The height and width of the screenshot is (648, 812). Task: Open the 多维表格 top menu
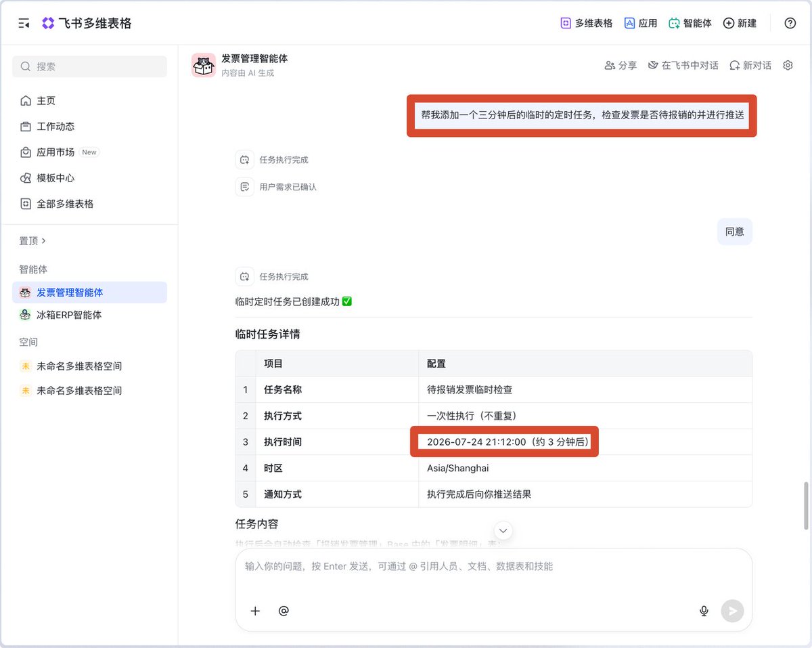[586, 23]
